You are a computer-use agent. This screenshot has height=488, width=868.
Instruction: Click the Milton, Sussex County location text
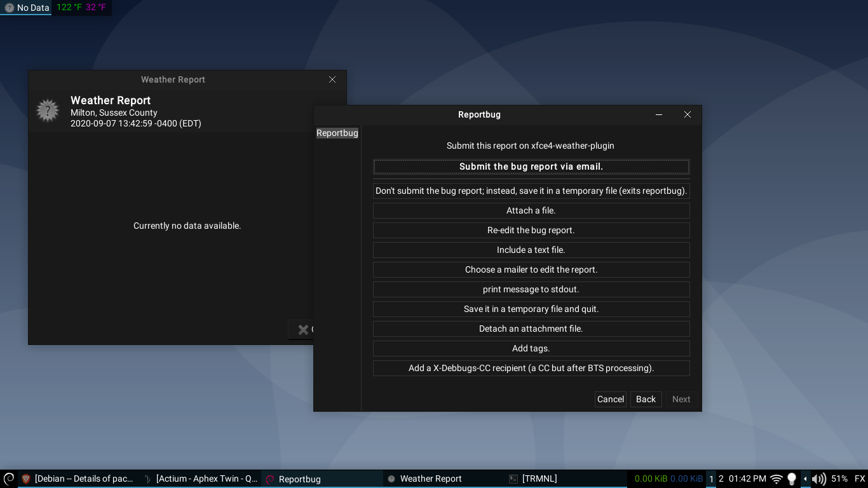click(x=114, y=112)
